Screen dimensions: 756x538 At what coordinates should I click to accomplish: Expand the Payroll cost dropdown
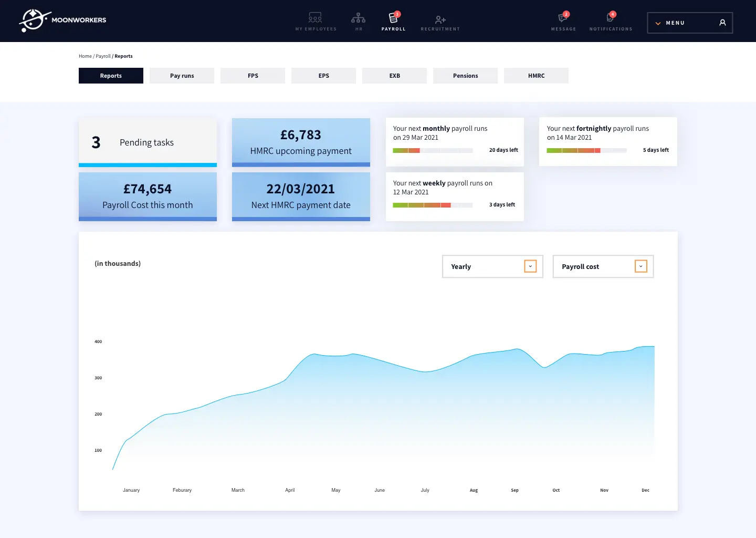[x=640, y=266]
